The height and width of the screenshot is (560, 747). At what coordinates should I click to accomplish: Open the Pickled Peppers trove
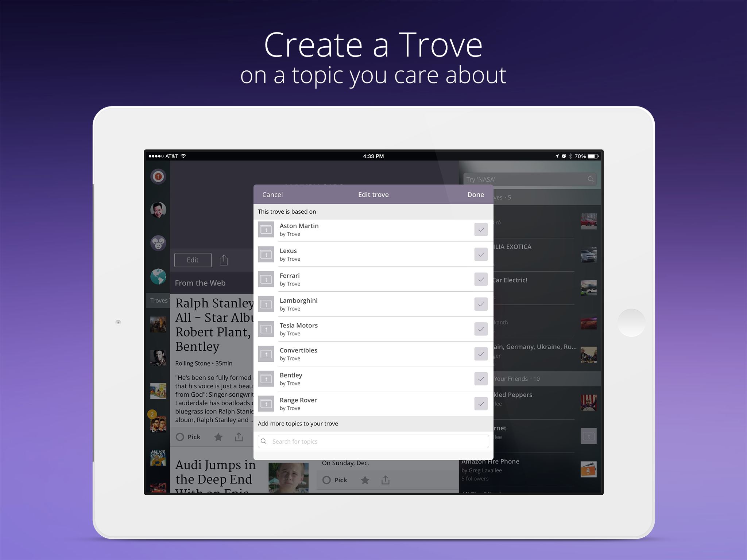click(512, 395)
